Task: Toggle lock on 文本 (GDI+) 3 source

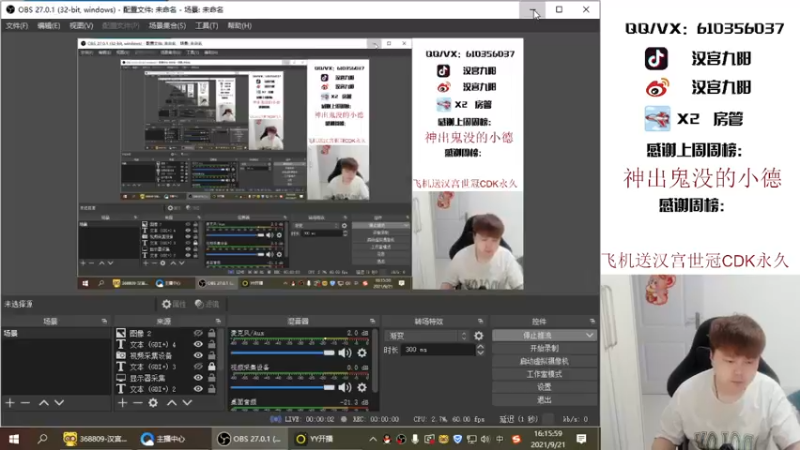Action: [211, 366]
